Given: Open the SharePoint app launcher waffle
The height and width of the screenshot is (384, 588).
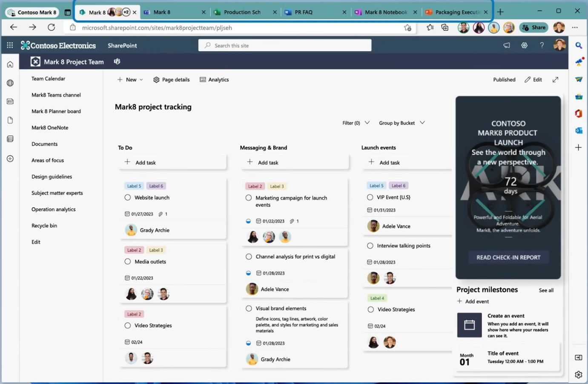Looking at the screenshot, I should pyautogui.click(x=10, y=45).
